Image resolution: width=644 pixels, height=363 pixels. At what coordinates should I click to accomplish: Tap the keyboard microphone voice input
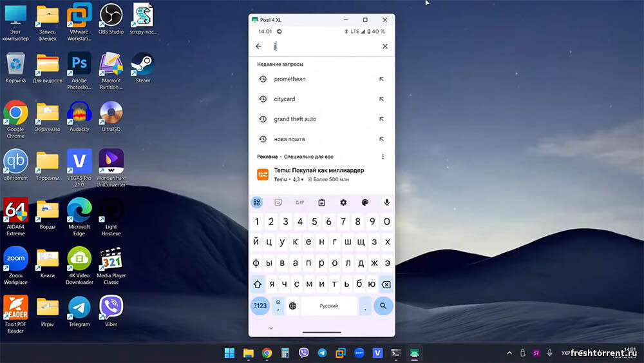pyautogui.click(x=386, y=202)
